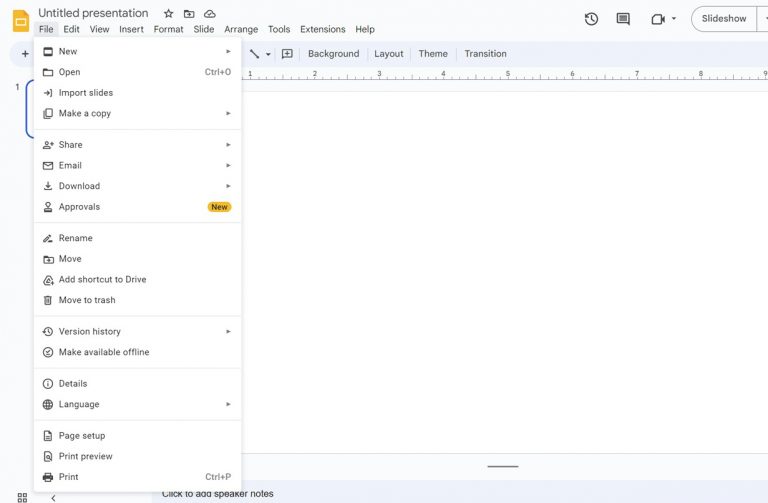Open the line type dropdown arrow
Image resolution: width=768 pixels, height=503 pixels.
[268, 54]
